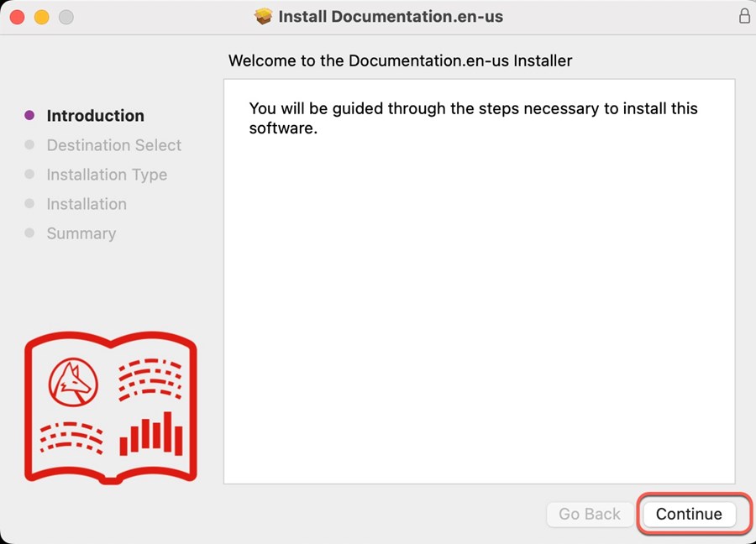Click the wolf logo in the book illustration
Screen dimensions: 756x544
tap(73, 382)
